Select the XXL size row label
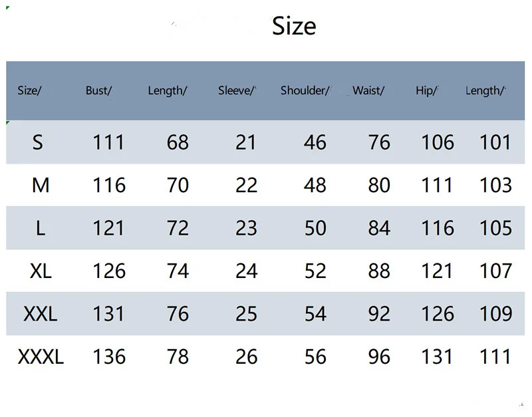The height and width of the screenshot is (417, 532). 41,314
